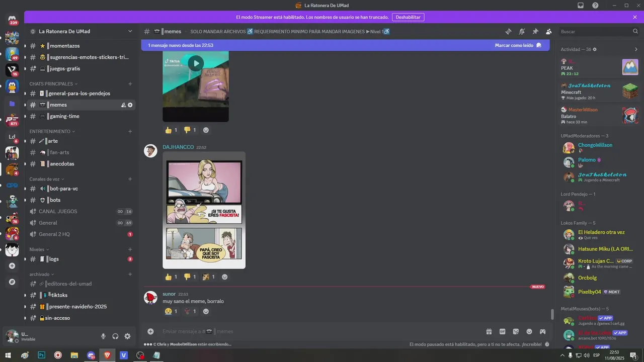The height and width of the screenshot is (362, 644).
Task: Dismiss the Streamer mode banner
Action: [635, 17]
